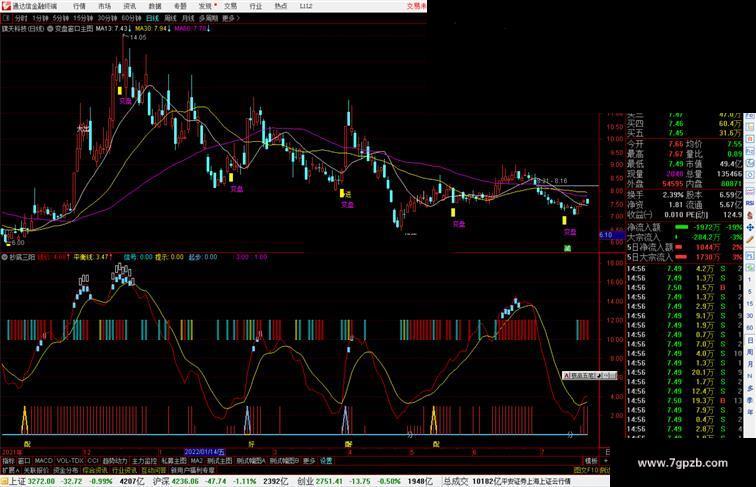
Task: Select the 15-minute shortcut in right toolbar
Action: tap(750, 304)
